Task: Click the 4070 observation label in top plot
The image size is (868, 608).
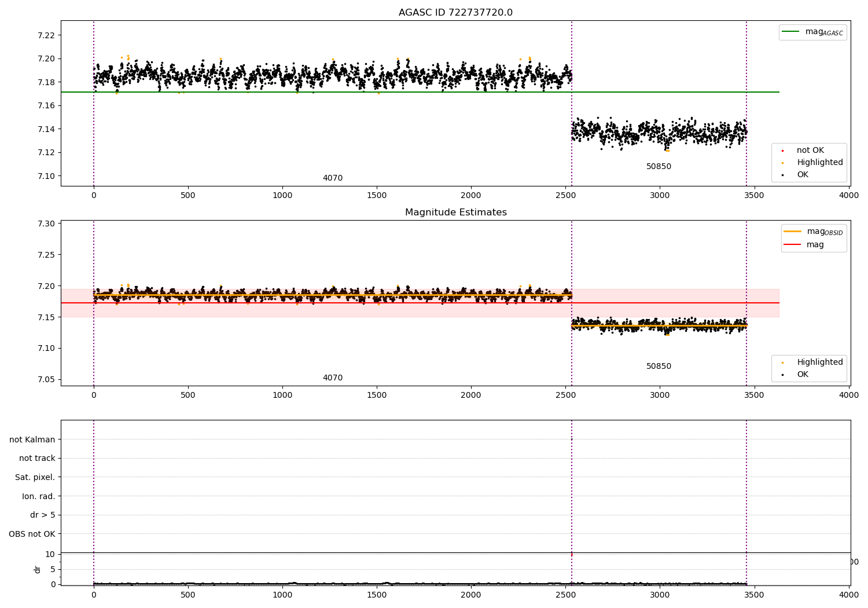Action: tap(333, 178)
